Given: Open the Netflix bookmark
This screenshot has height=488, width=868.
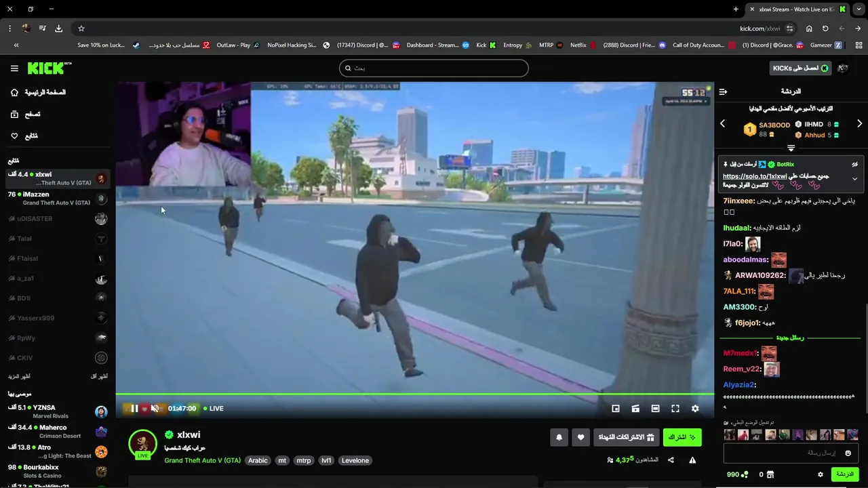Looking at the screenshot, I should tap(583, 45).
